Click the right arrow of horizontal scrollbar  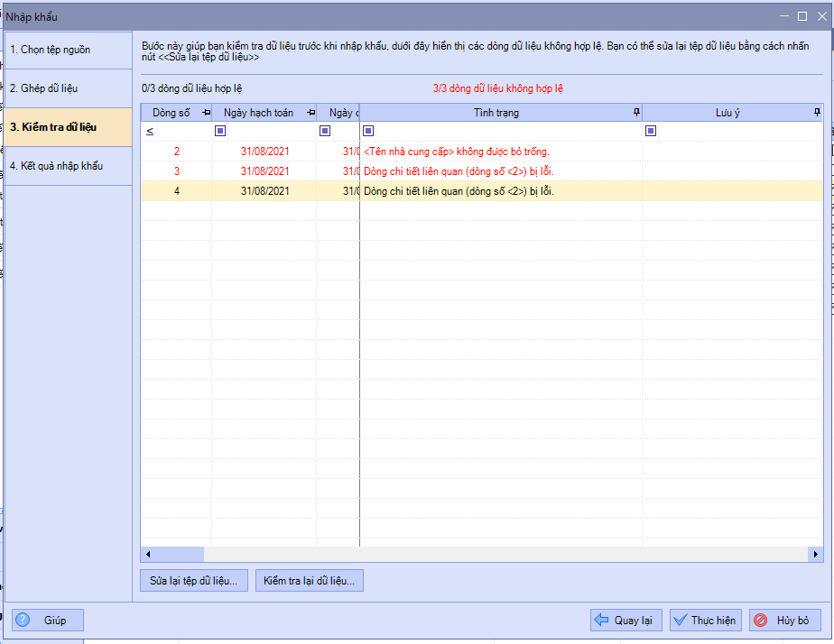click(816, 555)
